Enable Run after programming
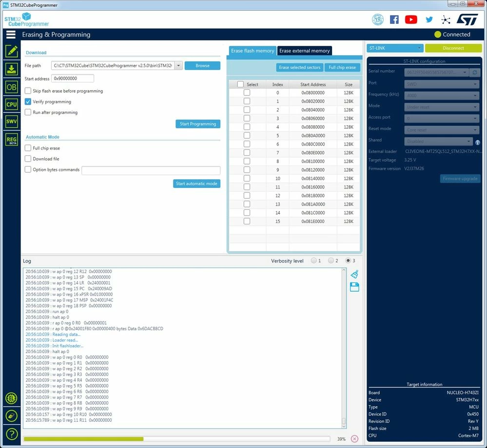 [x=28, y=112]
